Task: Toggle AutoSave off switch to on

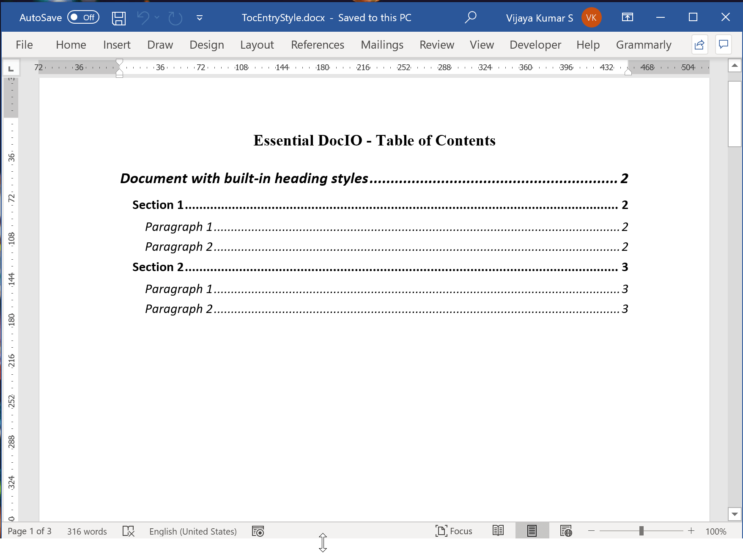Action: click(x=83, y=17)
